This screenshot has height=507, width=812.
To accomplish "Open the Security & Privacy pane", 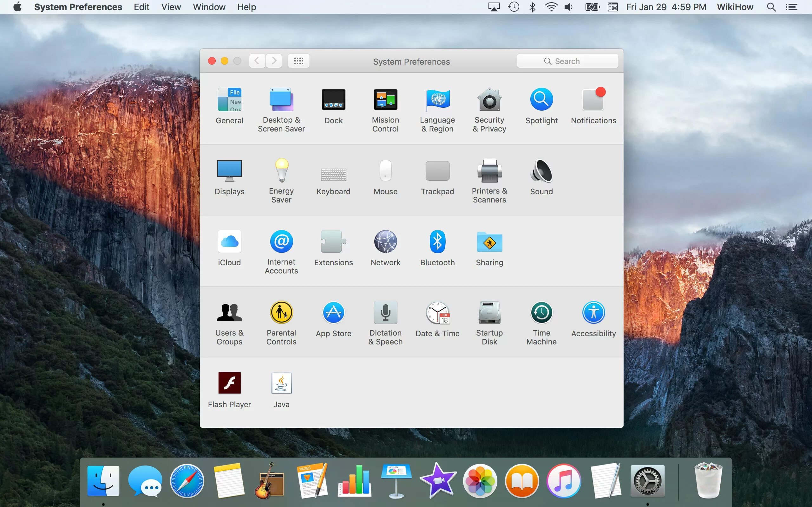I will [489, 100].
